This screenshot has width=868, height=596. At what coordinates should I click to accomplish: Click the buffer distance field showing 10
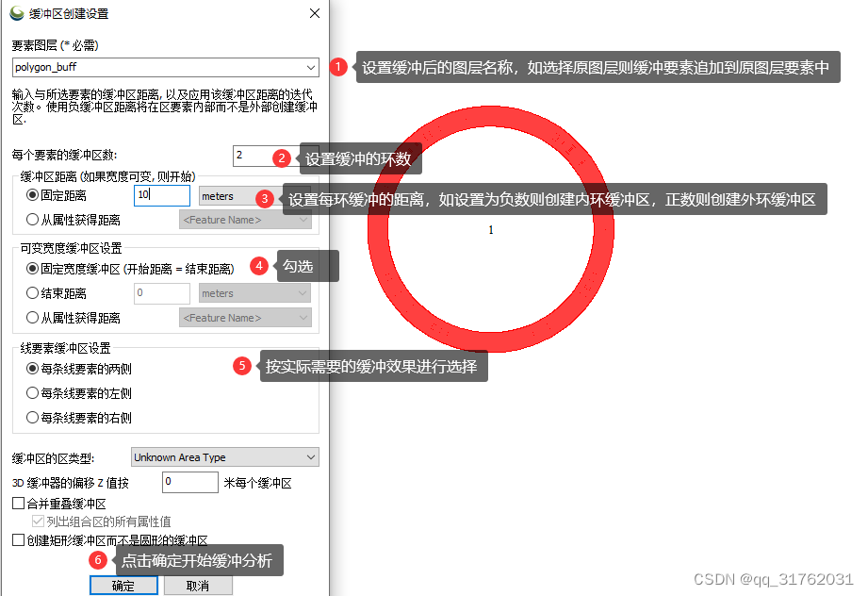point(160,196)
